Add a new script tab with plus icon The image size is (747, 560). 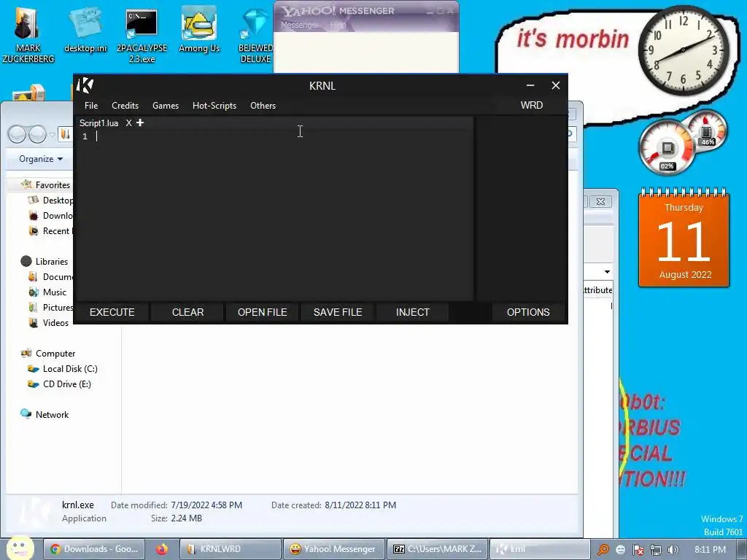tap(139, 122)
